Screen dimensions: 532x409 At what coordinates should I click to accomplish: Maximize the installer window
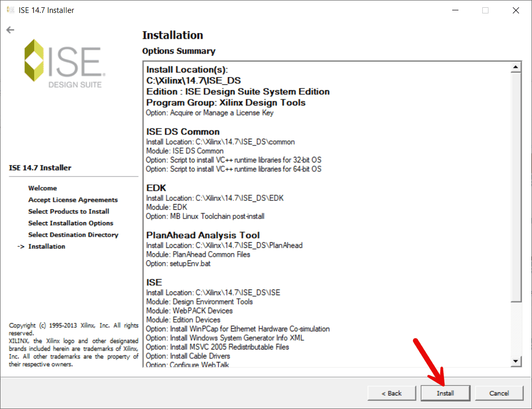tap(485, 10)
